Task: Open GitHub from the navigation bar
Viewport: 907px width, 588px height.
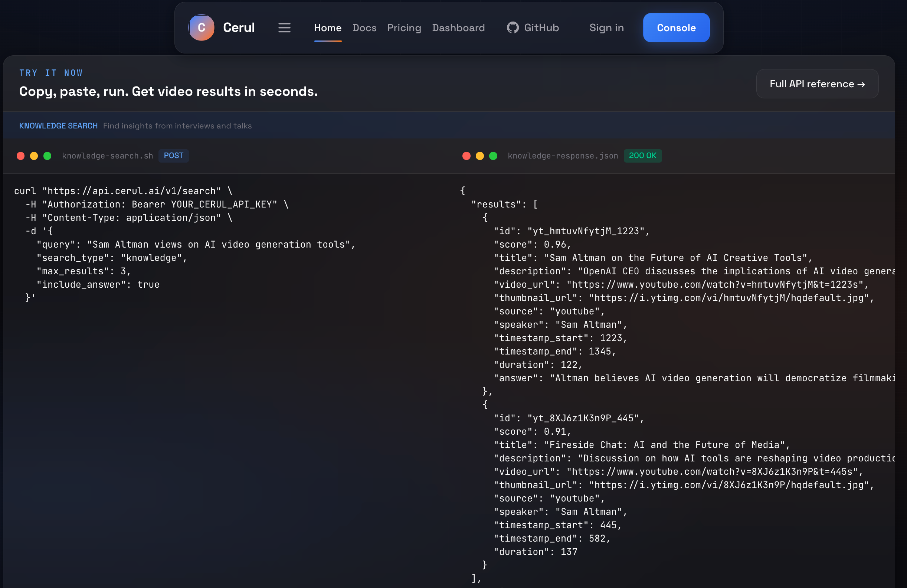Action: pos(533,27)
